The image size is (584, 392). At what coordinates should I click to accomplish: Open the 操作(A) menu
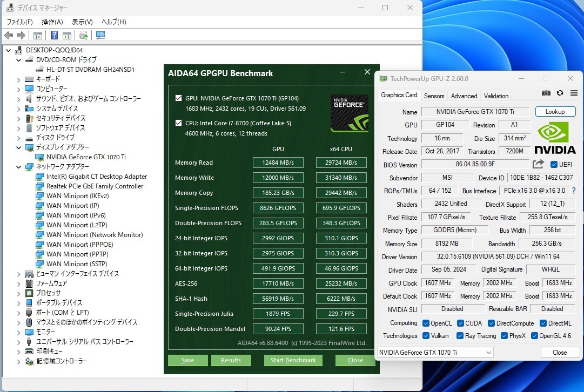[x=52, y=22]
